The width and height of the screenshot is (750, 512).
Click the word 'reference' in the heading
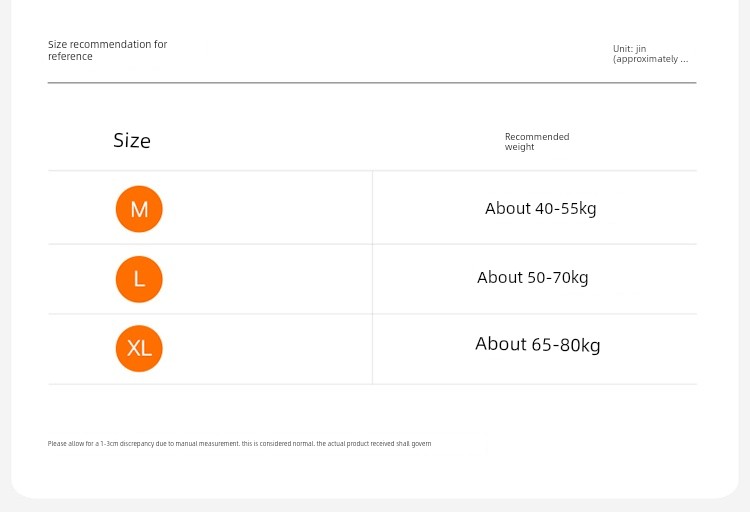click(x=70, y=56)
